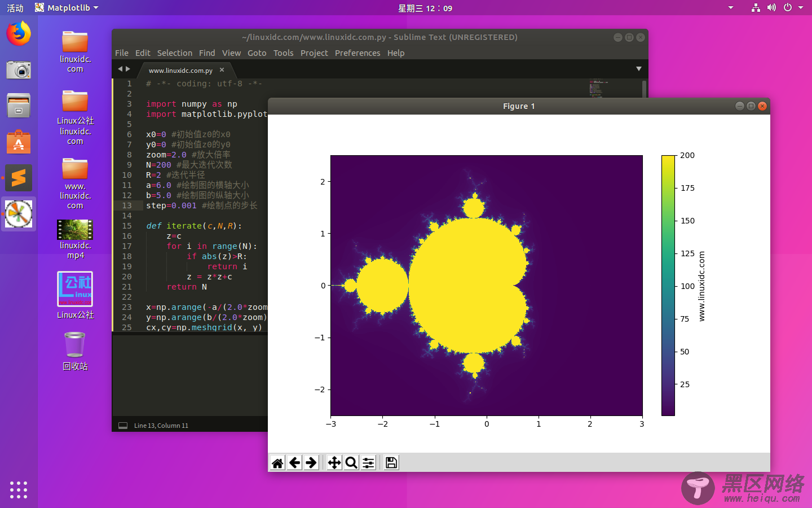Image resolution: width=812 pixels, height=508 pixels.
Task: Reset the figure to its original view
Action: click(x=277, y=463)
